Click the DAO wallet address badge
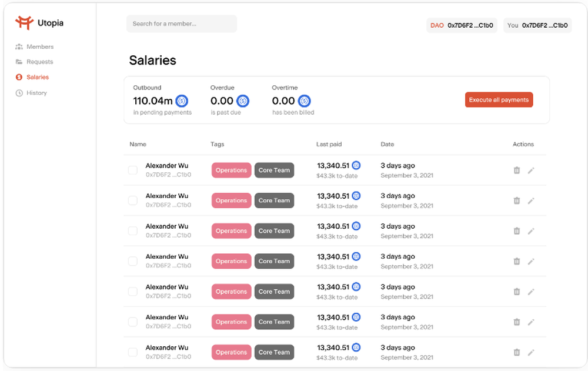The image size is (588, 371). pyautogui.click(x=462, y=25)
